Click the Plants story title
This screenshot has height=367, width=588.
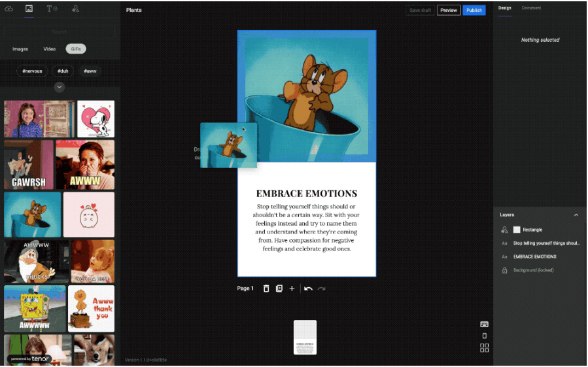(x=134, y=10)
